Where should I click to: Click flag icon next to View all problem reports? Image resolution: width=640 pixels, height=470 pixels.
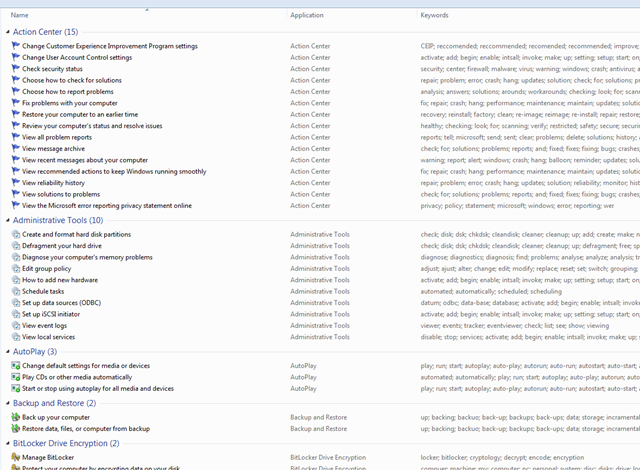coord(16,137)
